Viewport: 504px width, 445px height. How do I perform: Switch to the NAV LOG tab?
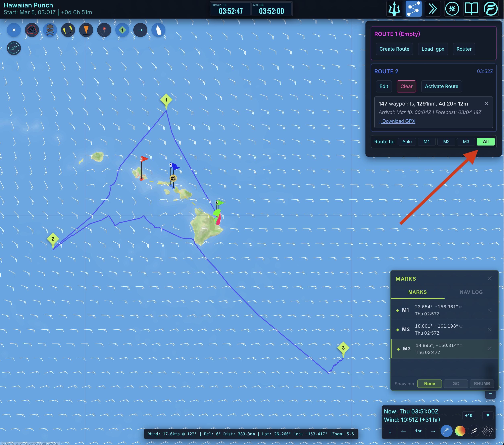(x=471, y=292)
